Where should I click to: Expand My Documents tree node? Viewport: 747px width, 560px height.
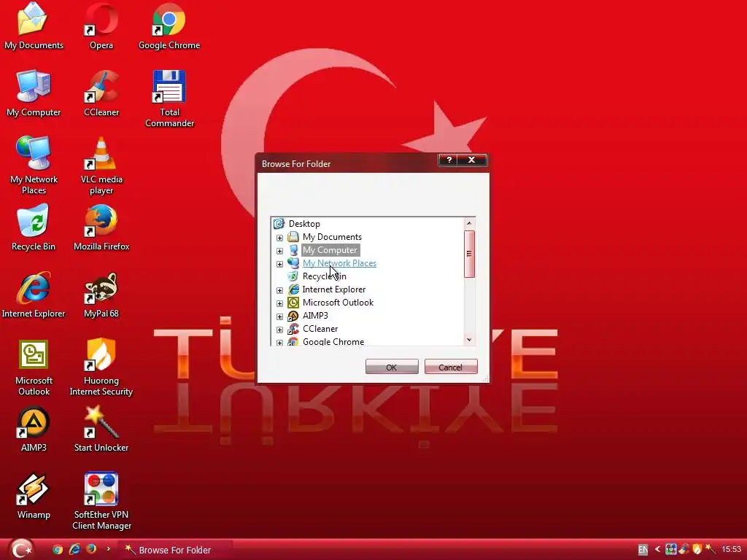[x=279, y=237]
